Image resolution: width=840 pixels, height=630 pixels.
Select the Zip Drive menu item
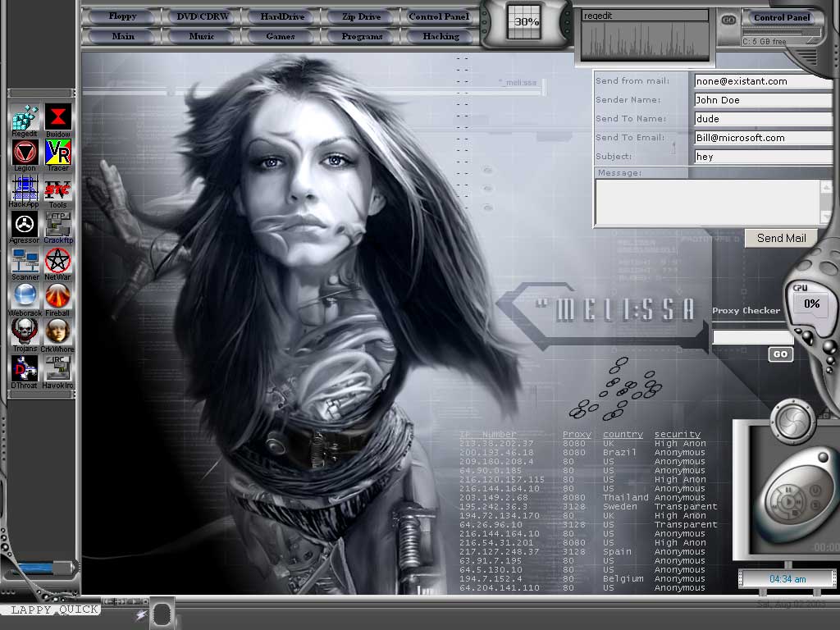tap(361, 16)
